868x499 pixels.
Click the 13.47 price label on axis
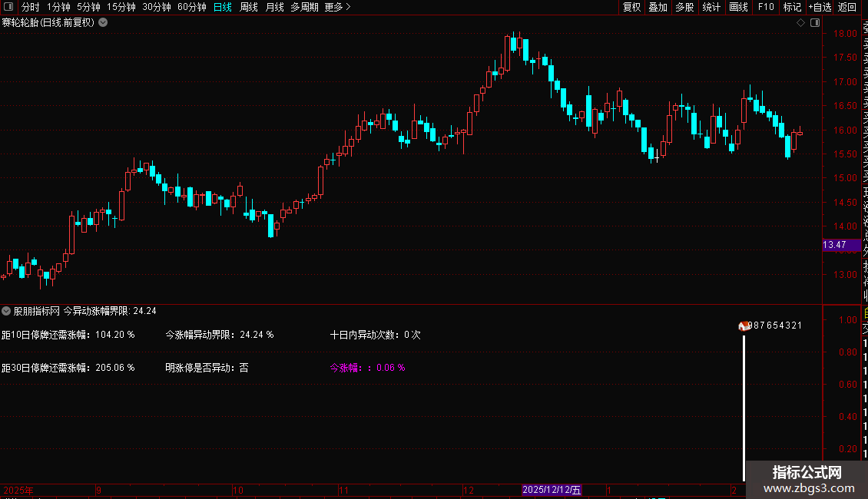point(841,245)
